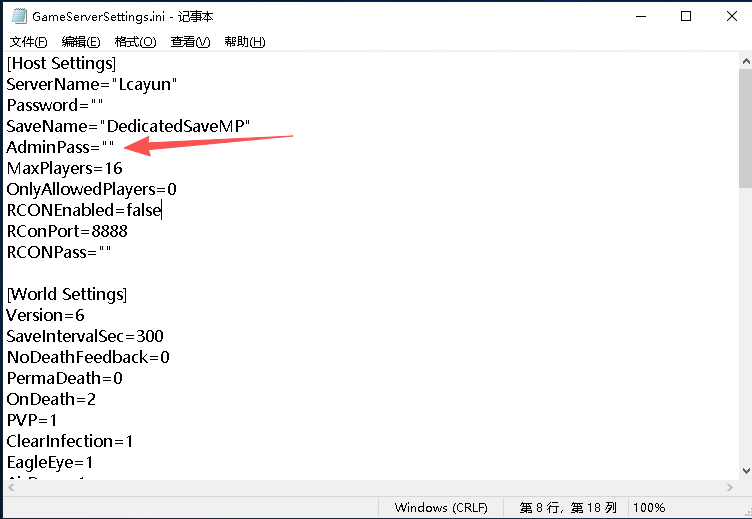The image size is (752, 519).
Task: Click the vertical scrollbar thumb
Action: (x=745, y=130)
